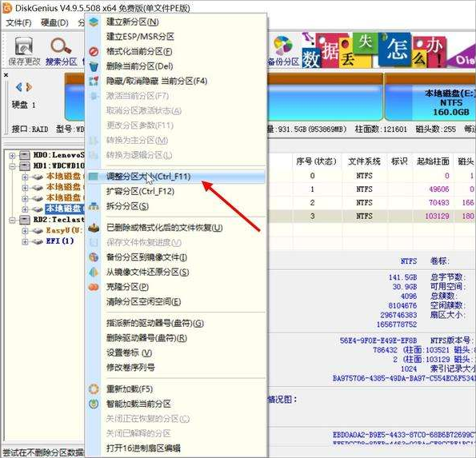Click the 保存更改 save changes toolbar icon
Viewport: 476px width, 458px height.
24,46
